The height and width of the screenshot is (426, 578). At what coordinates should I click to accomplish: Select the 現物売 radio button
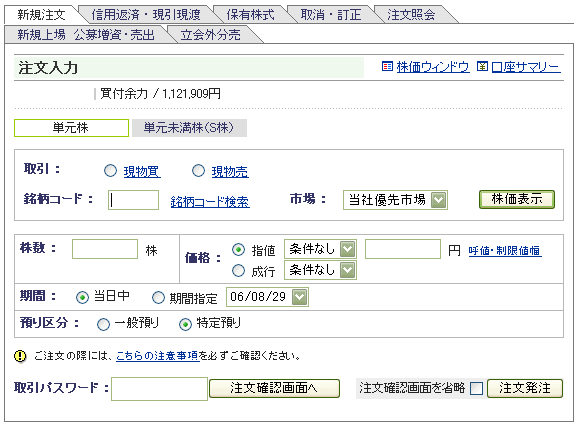198,171
